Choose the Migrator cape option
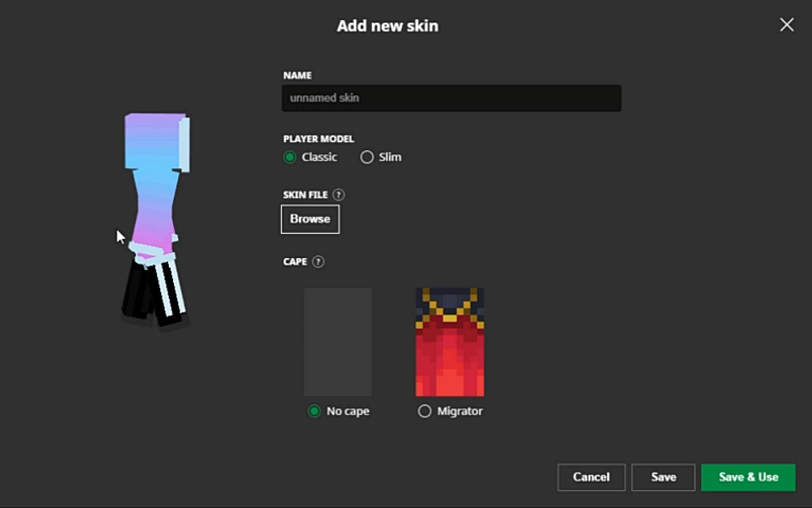The width and height of the screenshot is (812, 508). click(x=425, y=411)
